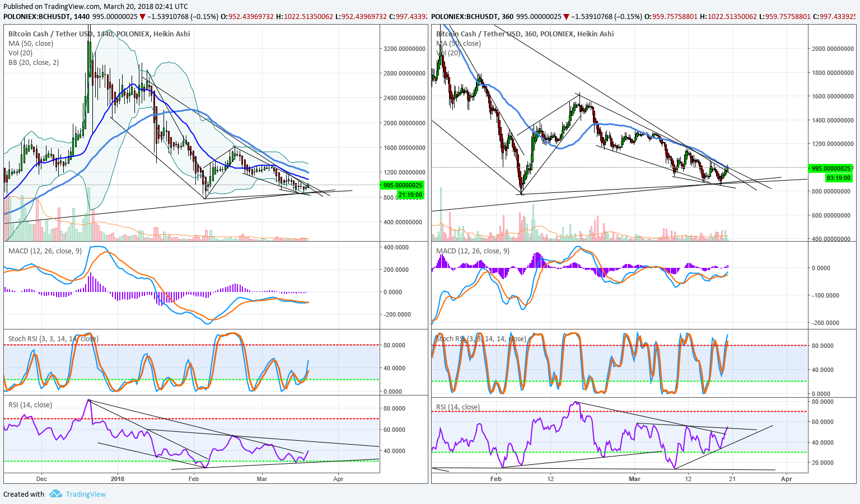Click 'Apr' on the right time axis
The height and width of the screenshot is (504, 860).
tap(787, 479)
